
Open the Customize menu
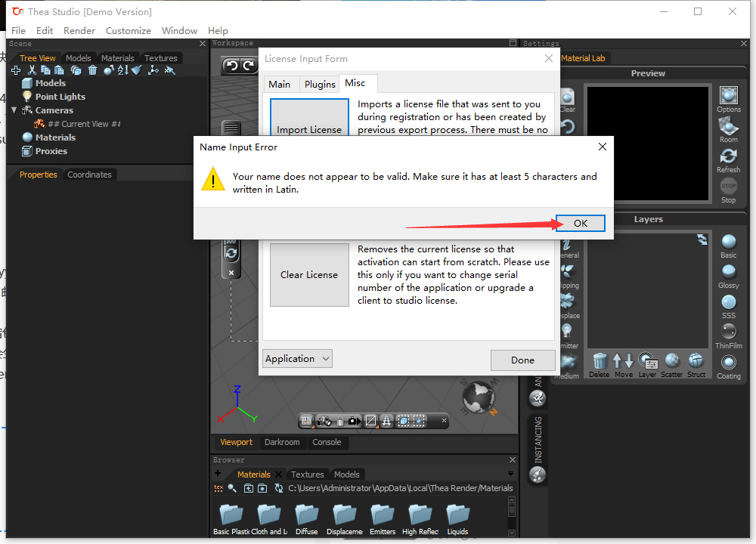(129, 31)
